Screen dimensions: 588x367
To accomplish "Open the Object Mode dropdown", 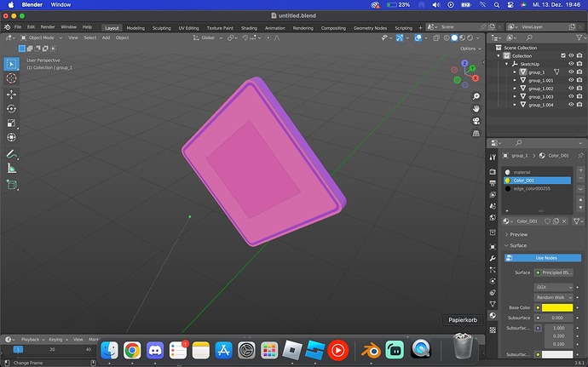I will (41, 37).
